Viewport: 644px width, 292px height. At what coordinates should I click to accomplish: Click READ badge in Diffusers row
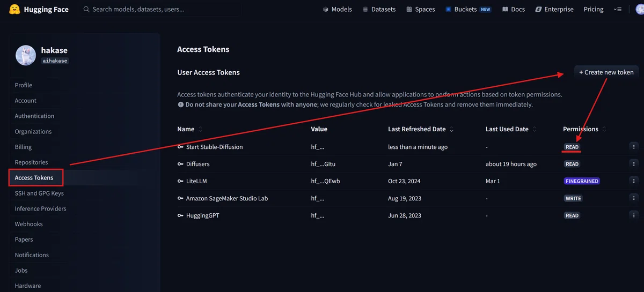(x=572, y=164)
